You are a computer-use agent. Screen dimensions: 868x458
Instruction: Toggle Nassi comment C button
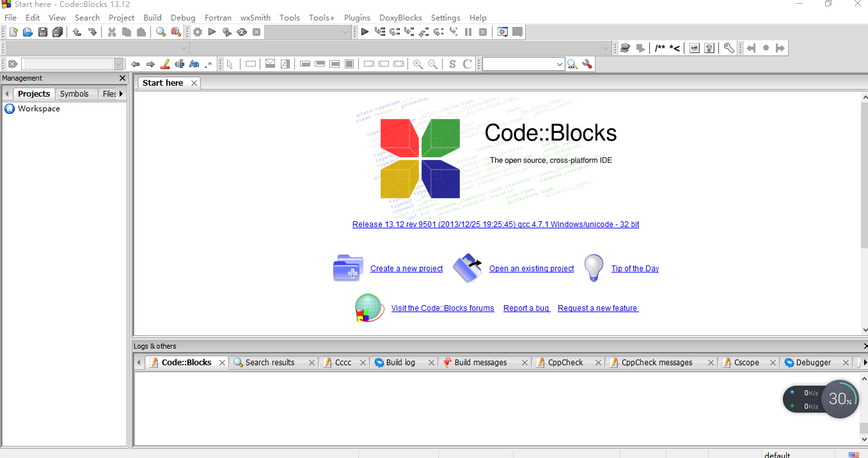point(468,64)
